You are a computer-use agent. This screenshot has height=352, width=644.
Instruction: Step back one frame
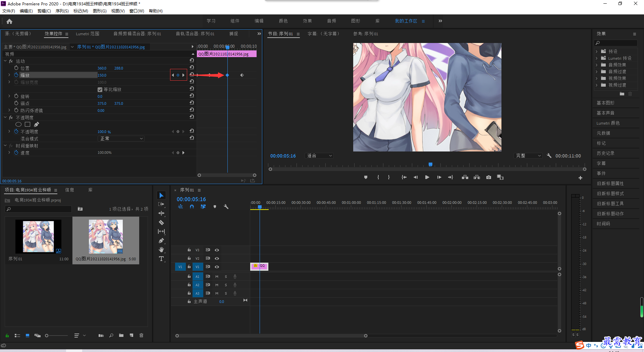[x=416, y=177]
